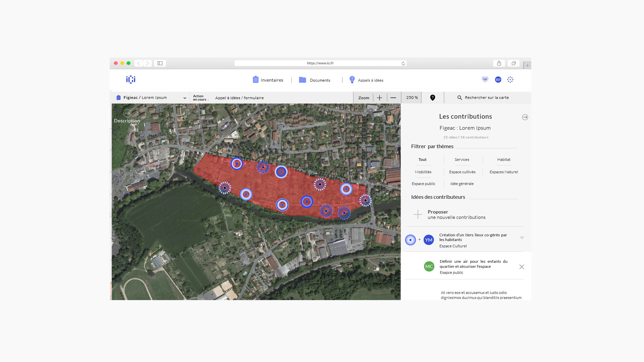Click the 25 idées 18 contributeurs text
The width and height of the screenshot is (644, 362).
click(x=466, y=137)
